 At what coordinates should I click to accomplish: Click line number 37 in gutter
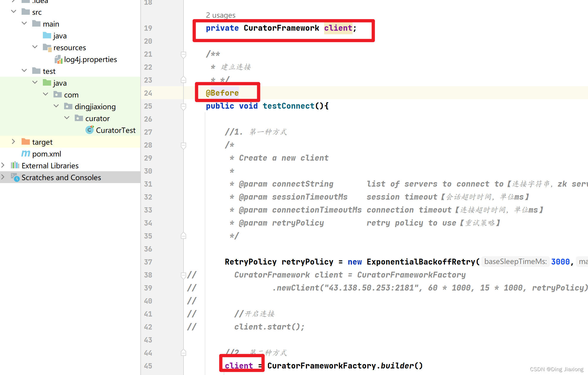pos(148,262)
